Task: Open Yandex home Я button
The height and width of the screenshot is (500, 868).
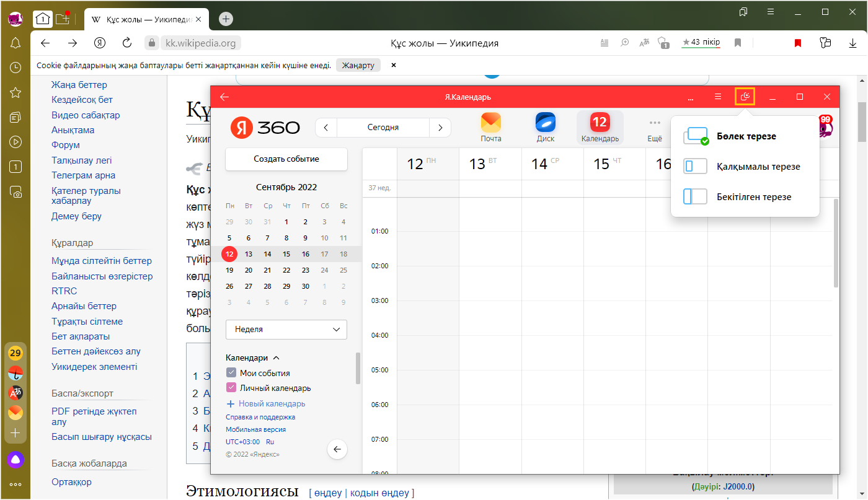Action: point(99,43)
